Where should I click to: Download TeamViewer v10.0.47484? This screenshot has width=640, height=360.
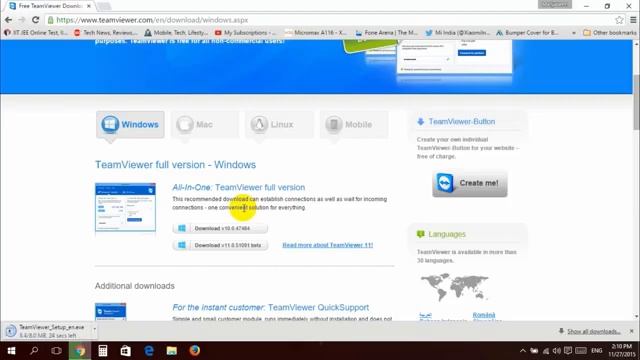(x=220, y=228)
